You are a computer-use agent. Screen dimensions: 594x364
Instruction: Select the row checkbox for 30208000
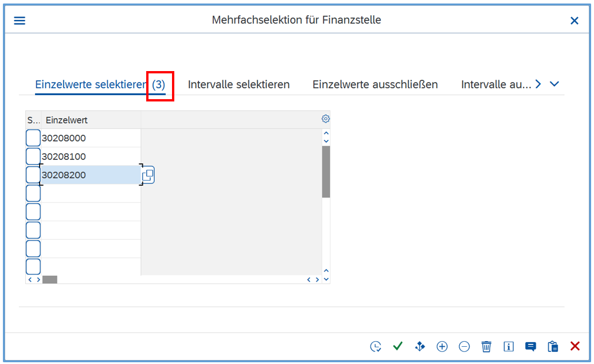coord(33,138)
